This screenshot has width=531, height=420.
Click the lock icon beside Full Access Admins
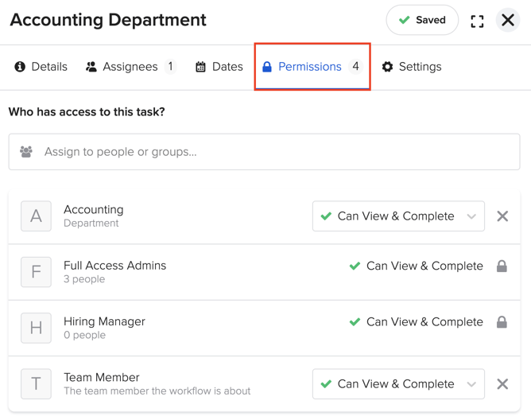502,266
